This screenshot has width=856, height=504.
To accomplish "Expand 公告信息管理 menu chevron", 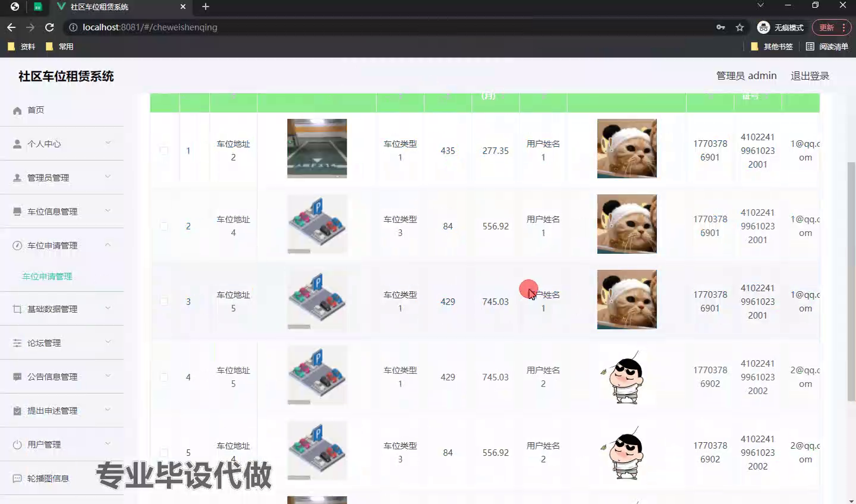I will 108,376.
